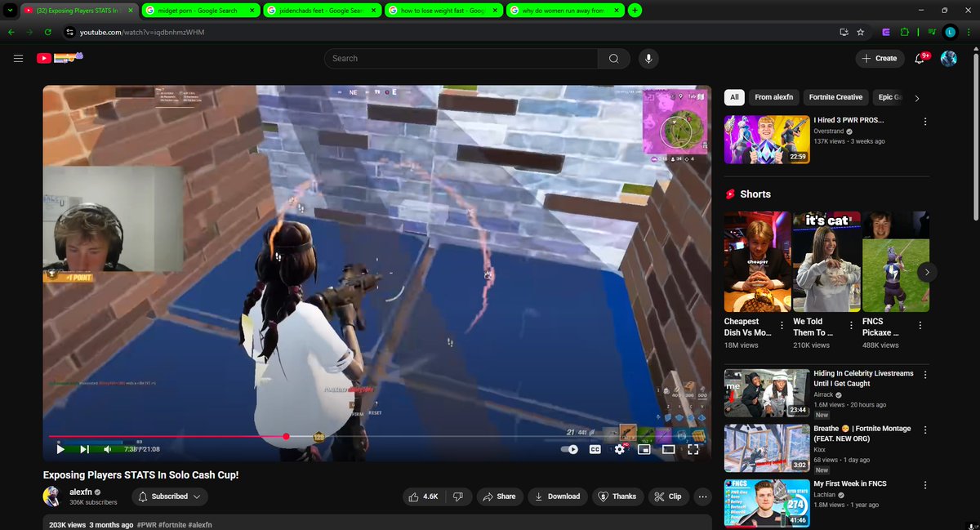Select the Fortnite Creative chip
The height and width of the screenshot is (530, 980).
835,97
